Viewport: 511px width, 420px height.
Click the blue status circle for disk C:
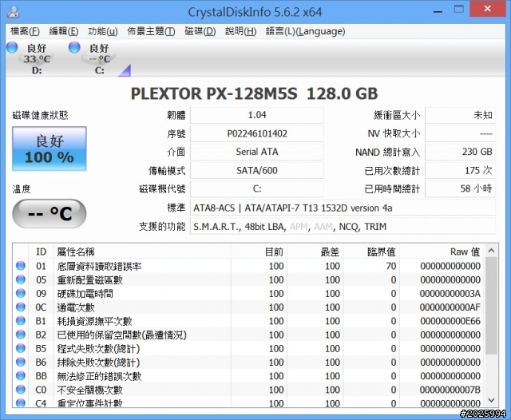point(74,47)
